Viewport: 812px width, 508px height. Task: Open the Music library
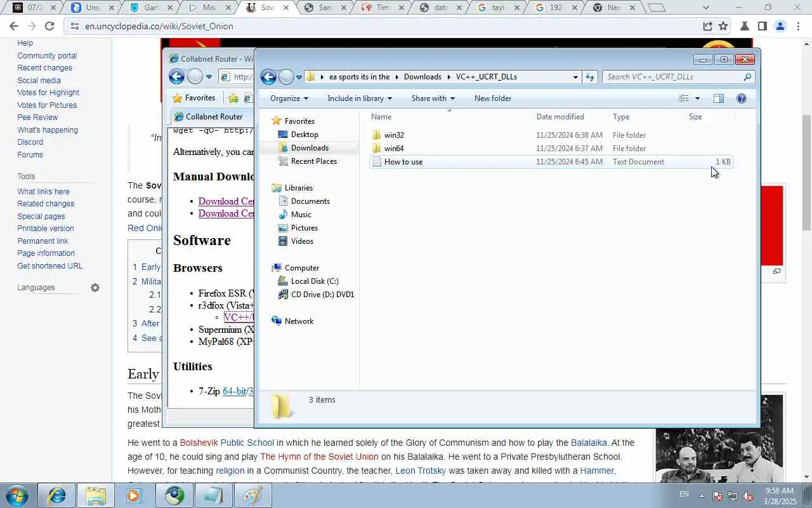[x=301, y=215]
